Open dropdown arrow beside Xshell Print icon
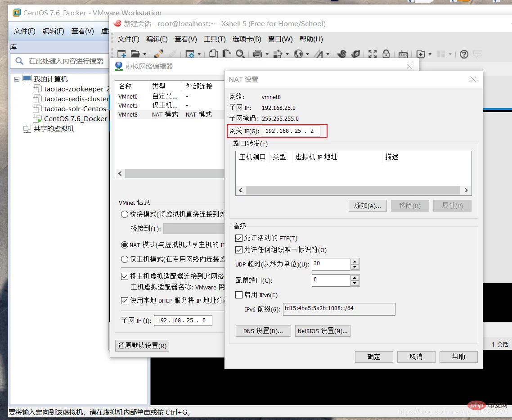Image resolution: width=512 pixels, height=420 pixels. coord(267,54)
